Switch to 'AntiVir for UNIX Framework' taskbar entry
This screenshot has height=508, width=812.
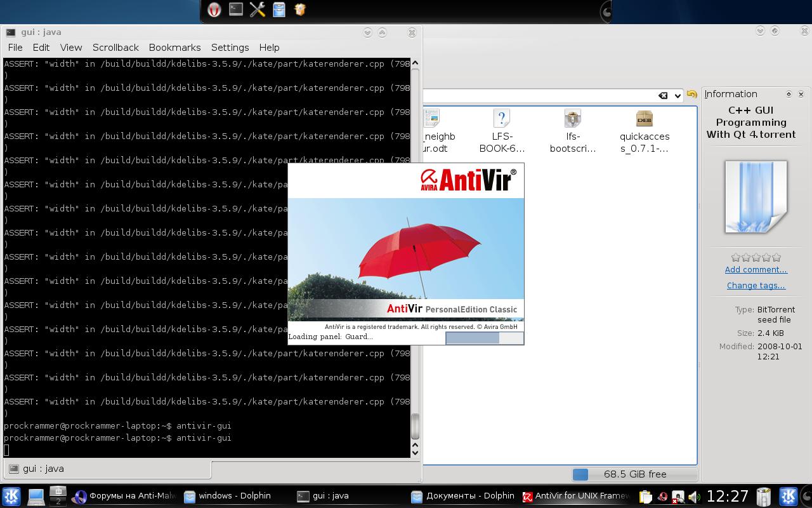pyautogui.click(x=575, y=496)
